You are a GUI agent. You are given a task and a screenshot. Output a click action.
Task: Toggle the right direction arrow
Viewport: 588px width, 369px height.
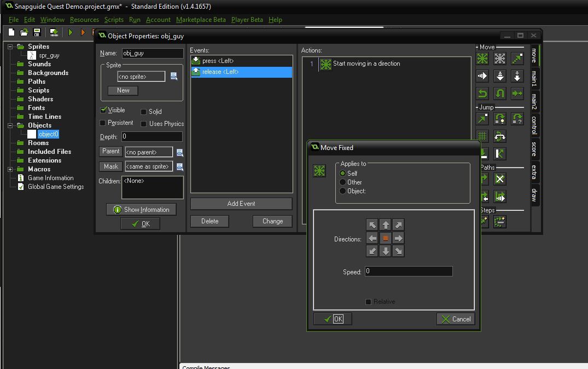398,238
